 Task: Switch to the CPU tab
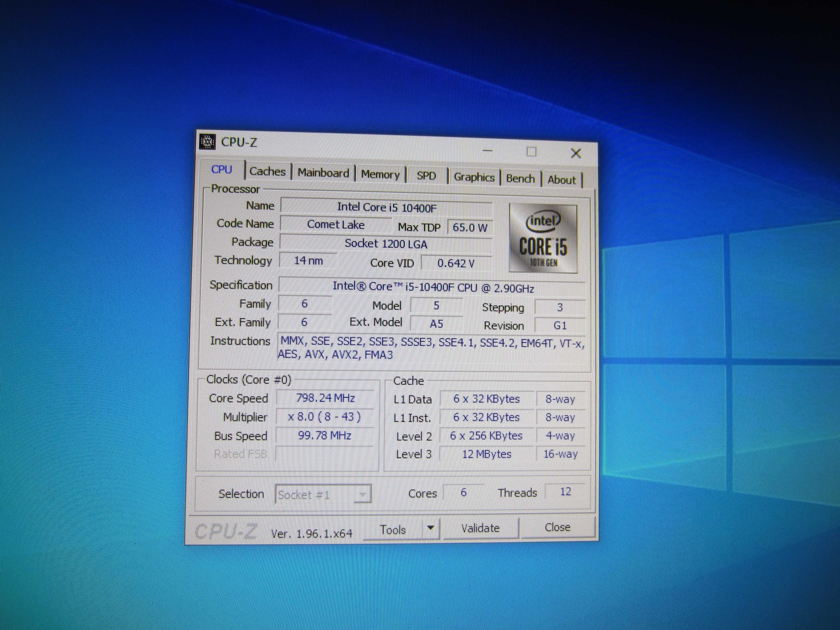click(x=222, y=169)
